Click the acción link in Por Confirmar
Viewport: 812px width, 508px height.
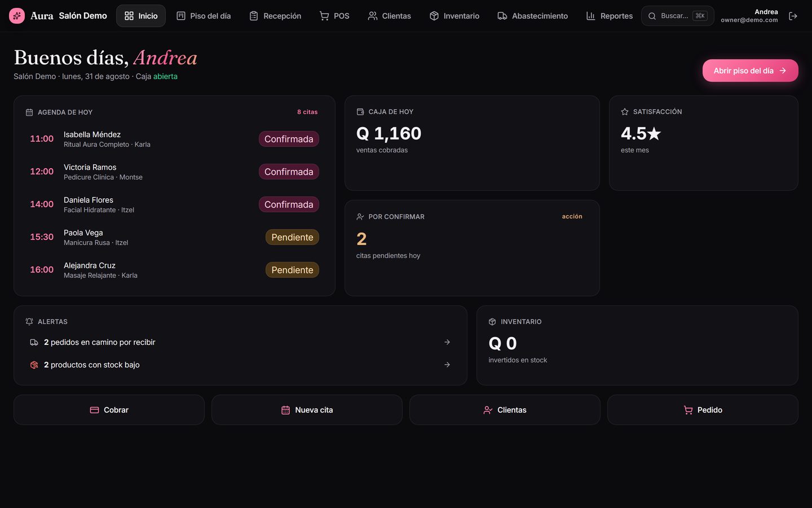click(572, 216)
